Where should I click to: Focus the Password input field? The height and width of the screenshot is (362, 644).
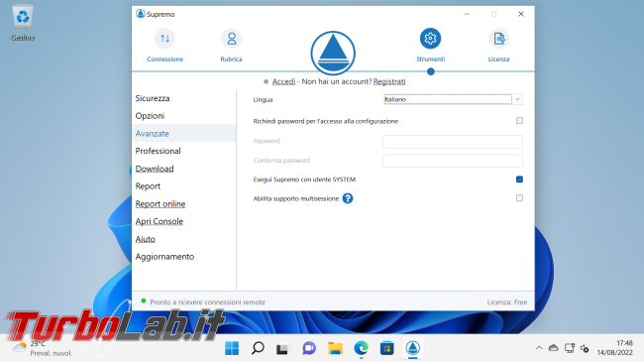pos(453,142)
